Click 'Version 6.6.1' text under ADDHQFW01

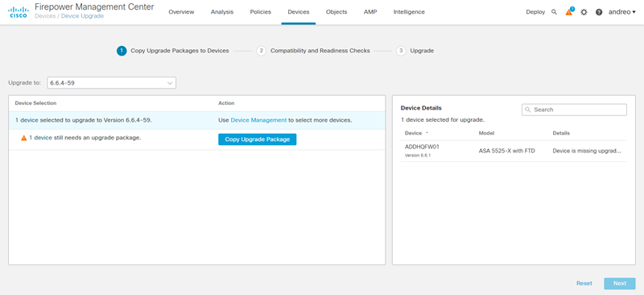point(419,156)
